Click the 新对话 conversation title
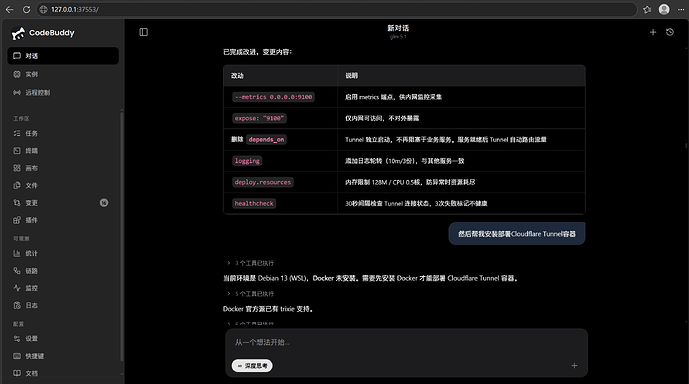Viewport: 689px width, 384px height. (x=398, y=28)
